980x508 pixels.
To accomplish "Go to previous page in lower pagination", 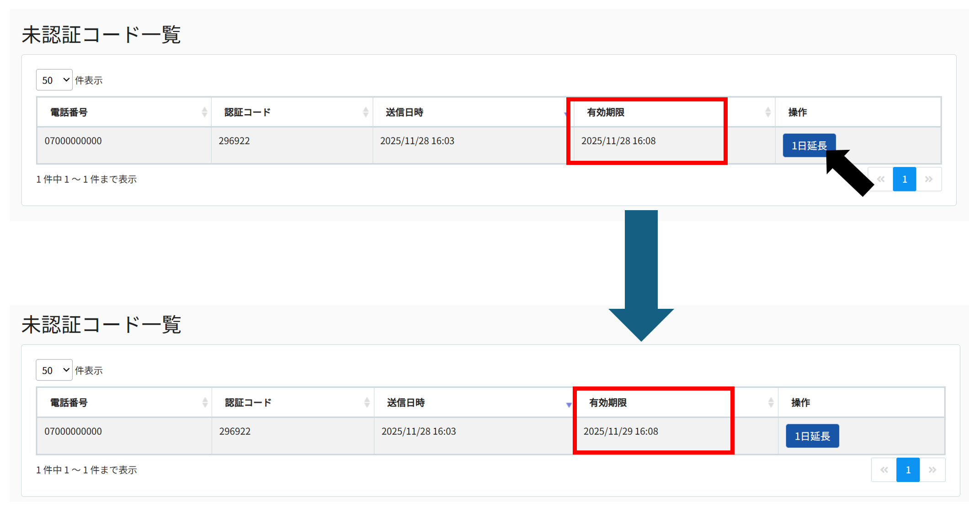I will click(x=884, y=470).
